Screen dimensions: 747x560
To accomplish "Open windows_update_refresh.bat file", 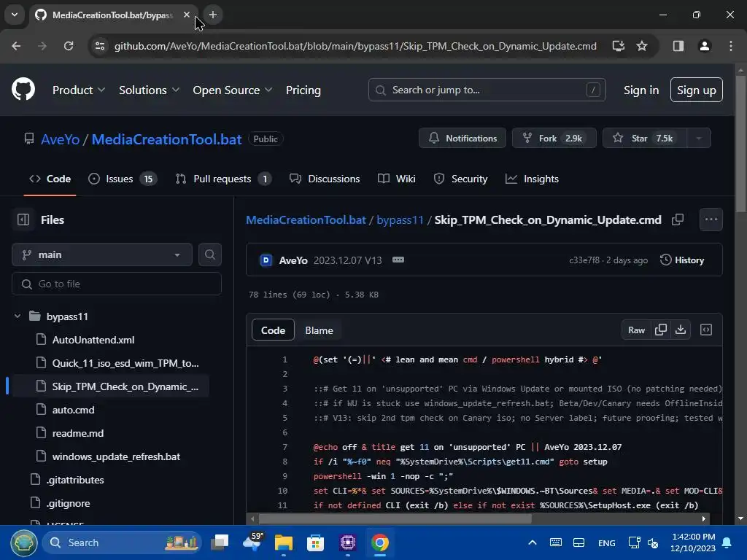I will pos(116,456).
